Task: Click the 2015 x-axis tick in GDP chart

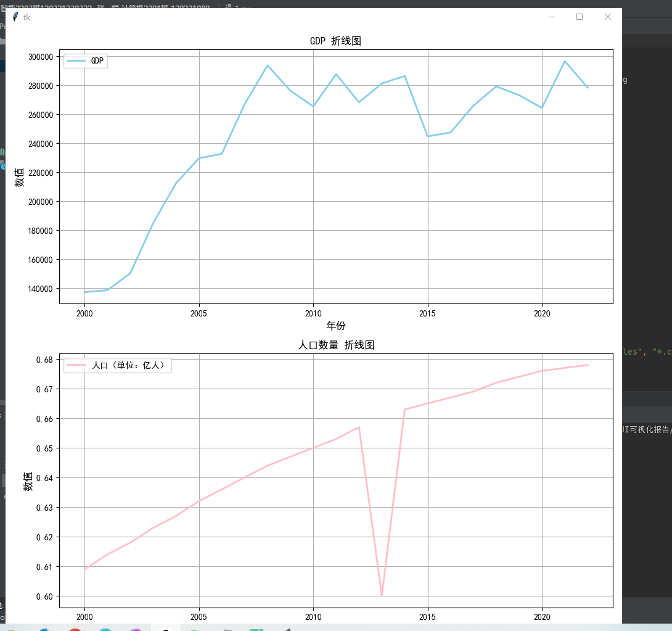Action: point(428,313)
